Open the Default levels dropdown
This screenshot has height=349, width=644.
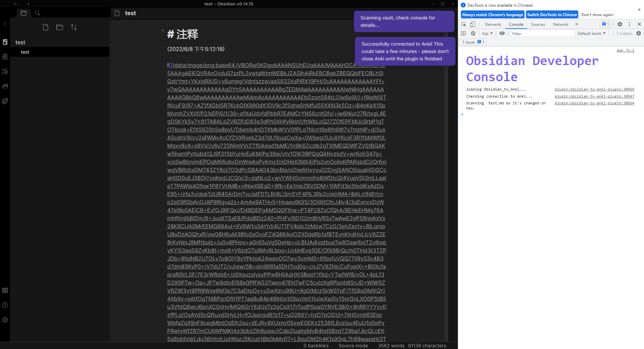pyautogui.click(x=591, y=33)
